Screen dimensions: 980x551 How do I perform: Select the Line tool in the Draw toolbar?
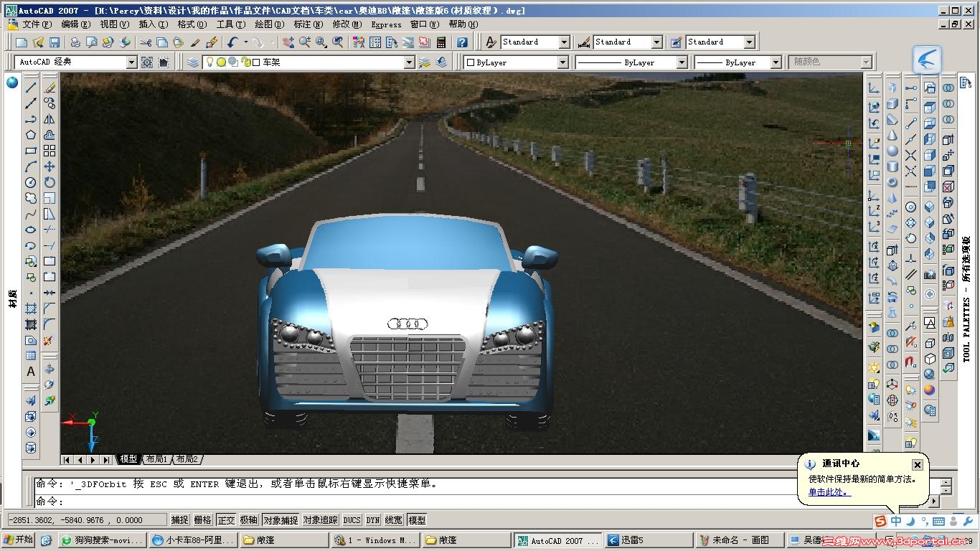click(x=31, y=88)
